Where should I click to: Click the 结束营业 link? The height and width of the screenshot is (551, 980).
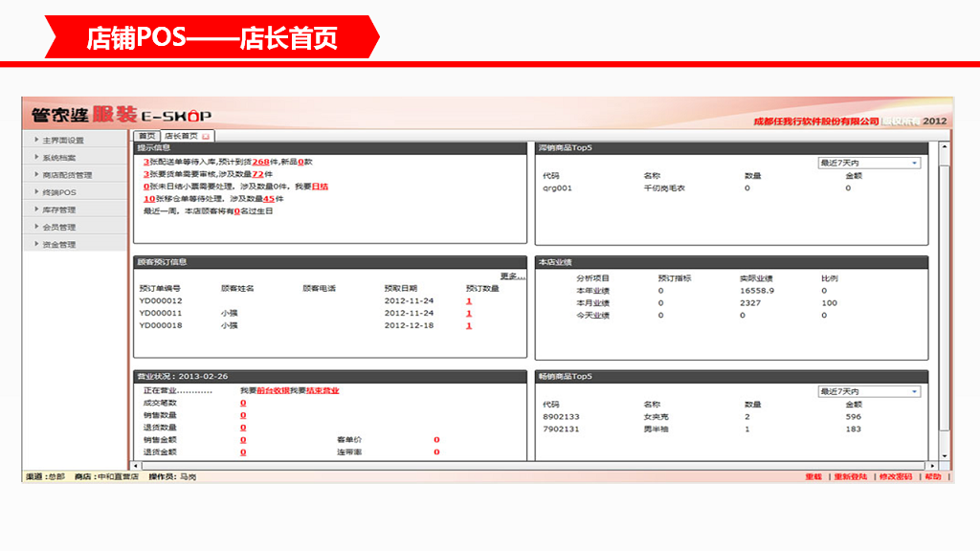click(x=323, y=390)
